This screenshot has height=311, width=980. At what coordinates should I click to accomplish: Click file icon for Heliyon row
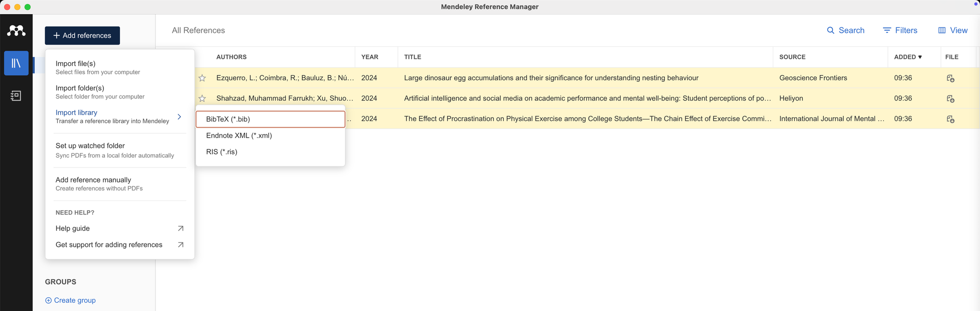click(x=950, y=99)
